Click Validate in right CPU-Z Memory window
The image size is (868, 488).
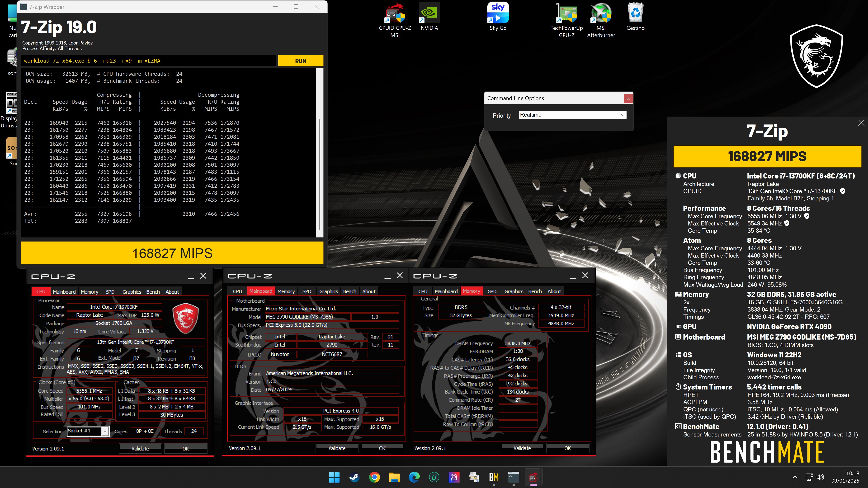(522, 448)
